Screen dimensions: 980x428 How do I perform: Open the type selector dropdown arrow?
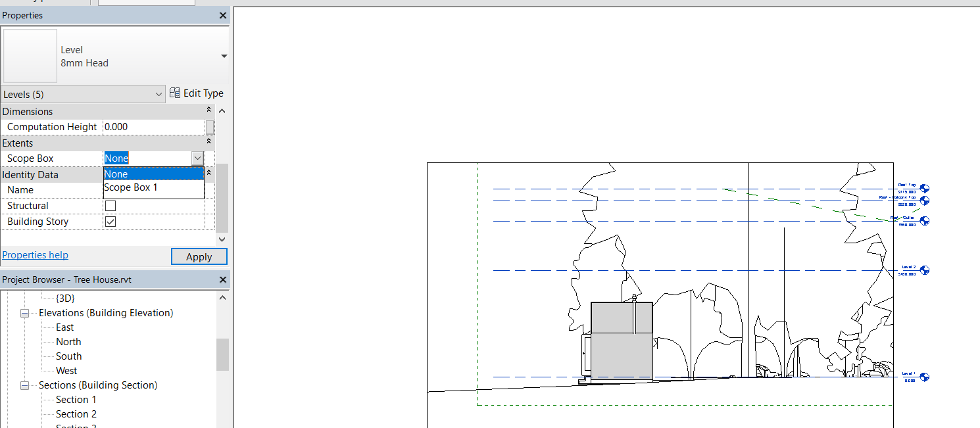(x=224, y=57)
